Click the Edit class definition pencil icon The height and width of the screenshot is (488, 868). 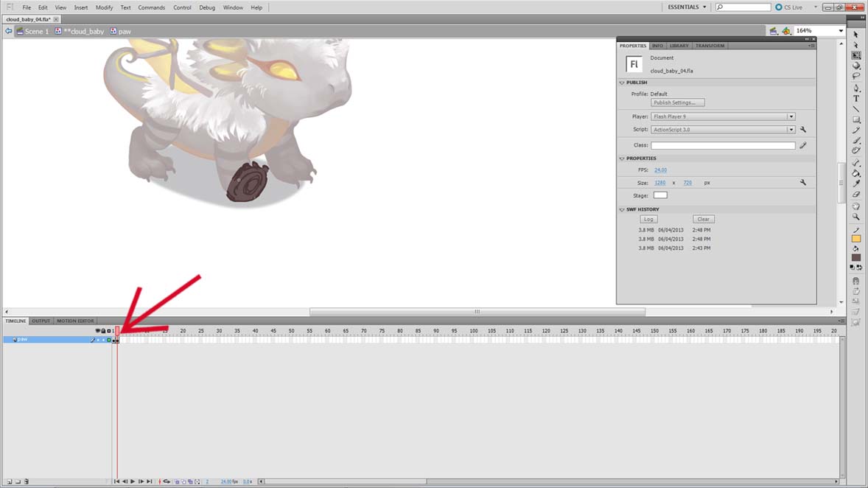click(803, 145)
